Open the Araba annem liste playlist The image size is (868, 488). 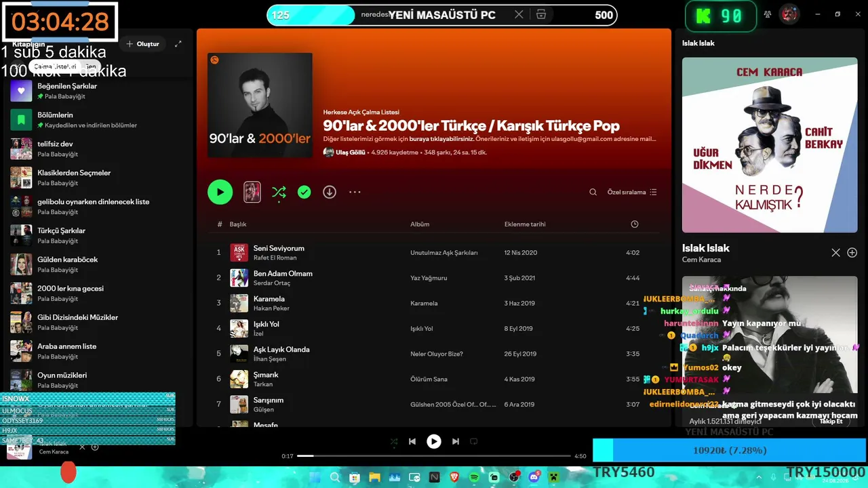tap(98, 351)
